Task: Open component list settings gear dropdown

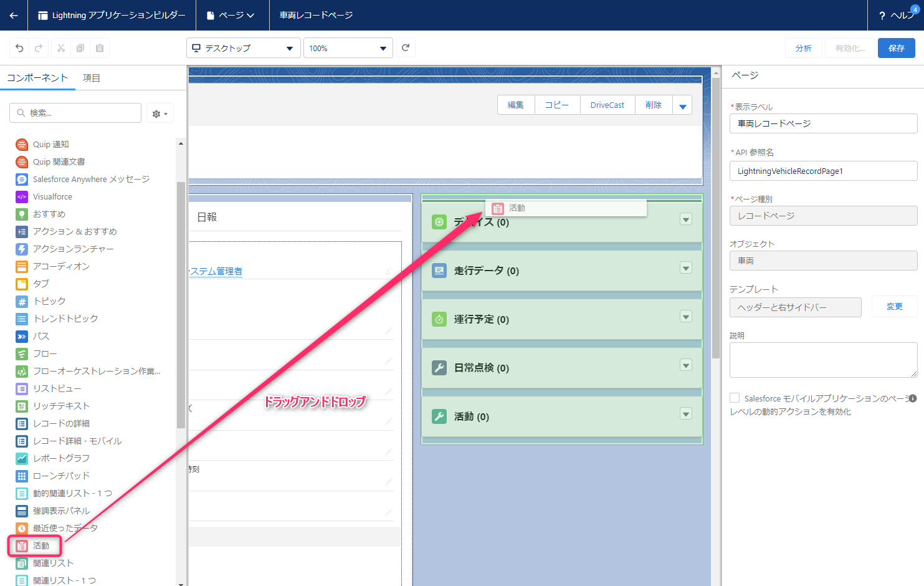Action: pos(160,113)
